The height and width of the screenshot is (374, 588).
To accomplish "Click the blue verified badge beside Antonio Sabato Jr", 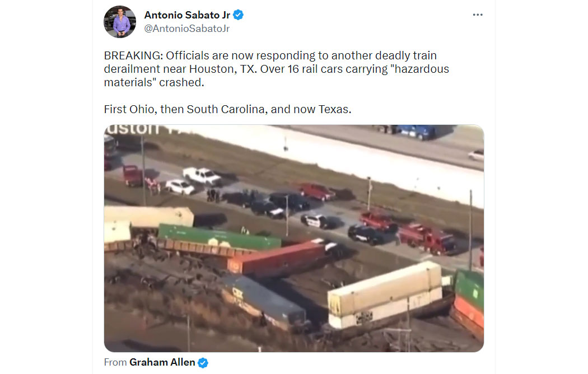I will click(x=238, y=15).
